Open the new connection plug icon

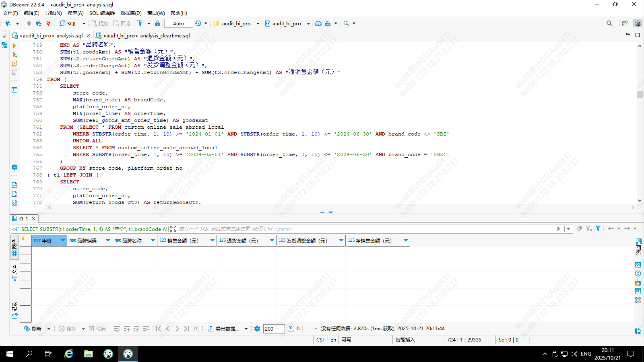point(8,23)
